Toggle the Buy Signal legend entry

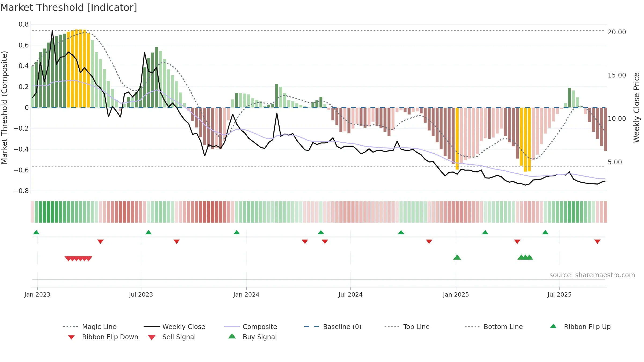252,337
